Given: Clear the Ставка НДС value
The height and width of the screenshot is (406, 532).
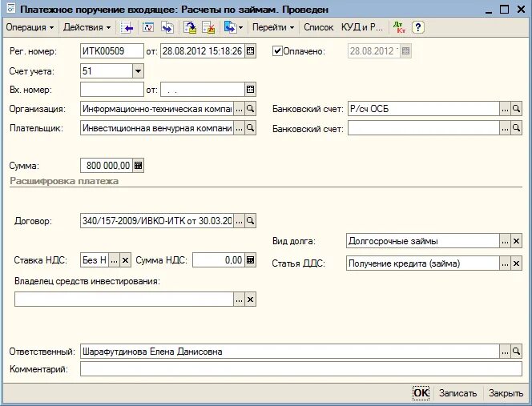Looking at the screenshot, I should [126, 260].
